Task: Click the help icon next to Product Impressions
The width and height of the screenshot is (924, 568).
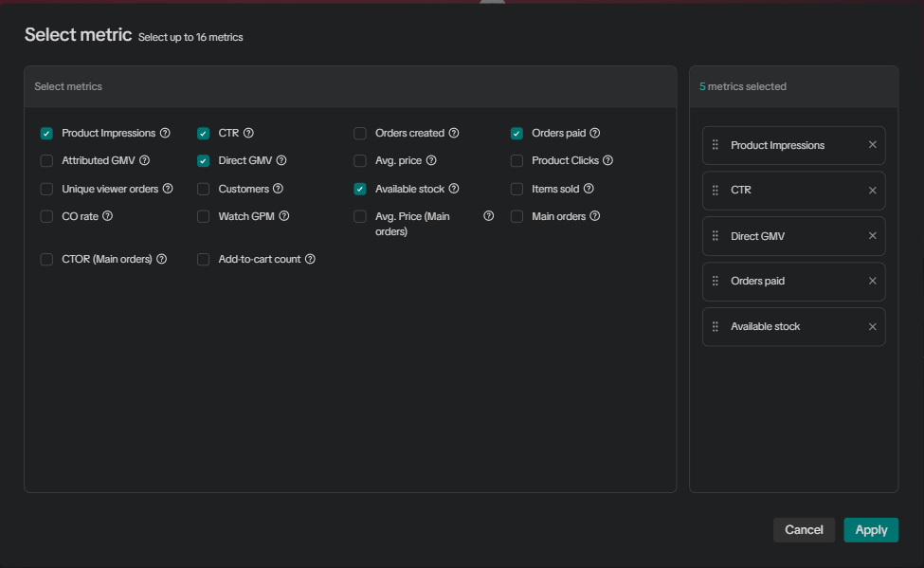Action: (165, 134)
